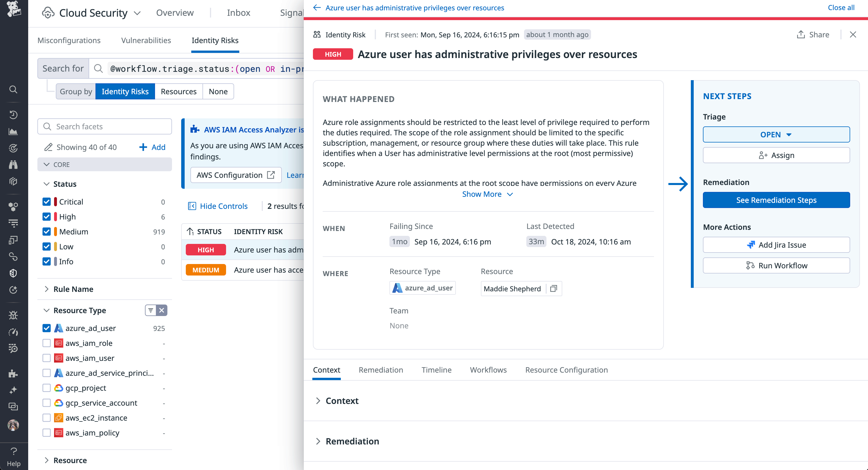Disable the azure_ad_user resource type filter
The height and width of the screenshot is (470, 868).
point(47,328)
